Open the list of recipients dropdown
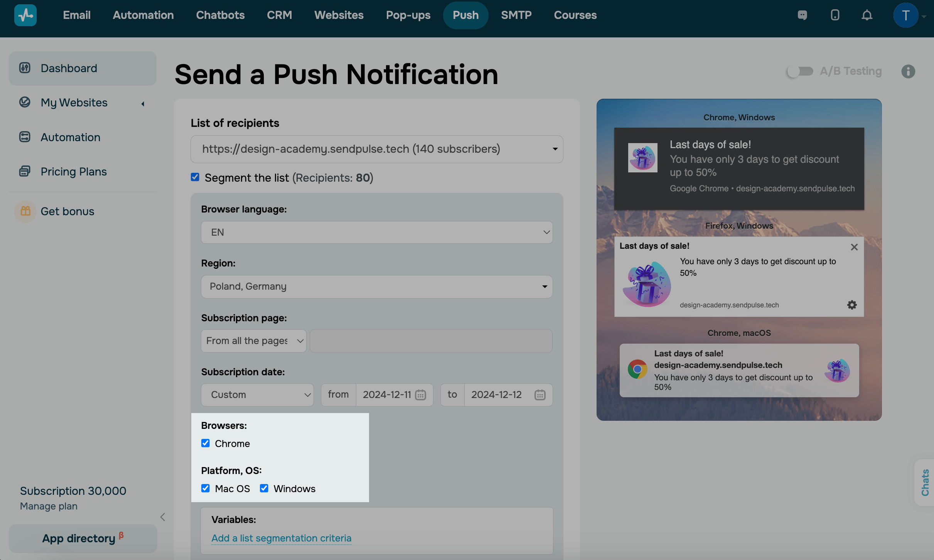Screen dimensions: 934x560 377,149
